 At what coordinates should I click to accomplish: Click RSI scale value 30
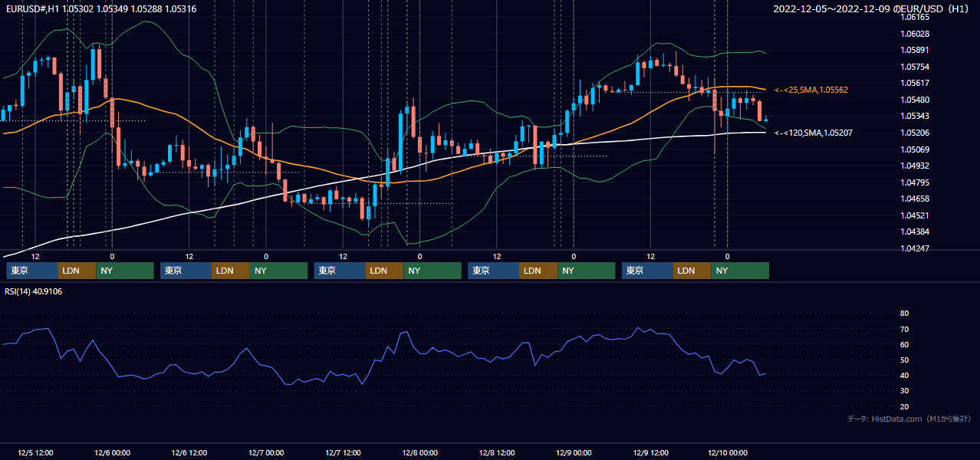click(x=904, y=391)
